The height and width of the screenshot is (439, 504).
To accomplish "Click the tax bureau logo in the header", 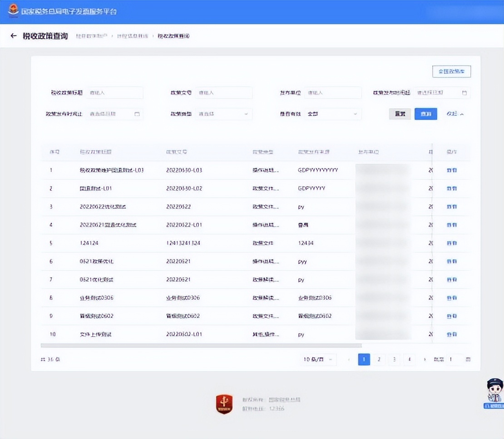I will 12,10.
